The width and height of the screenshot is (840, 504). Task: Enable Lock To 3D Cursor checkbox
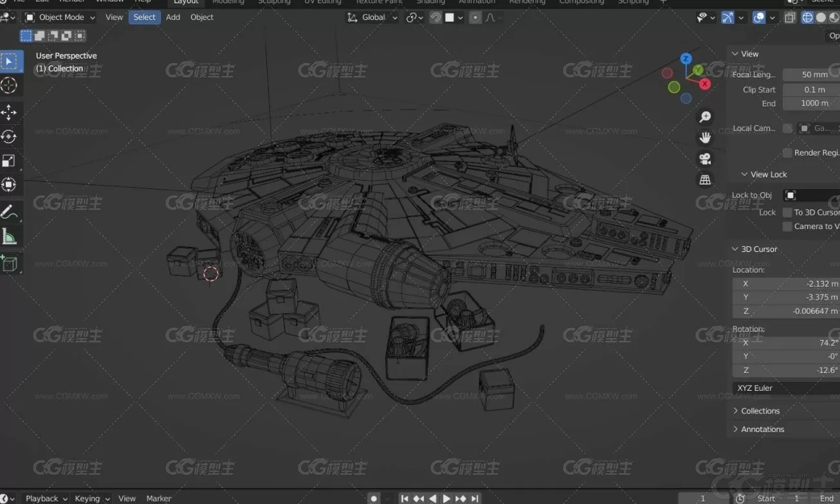tap(787, 212)
